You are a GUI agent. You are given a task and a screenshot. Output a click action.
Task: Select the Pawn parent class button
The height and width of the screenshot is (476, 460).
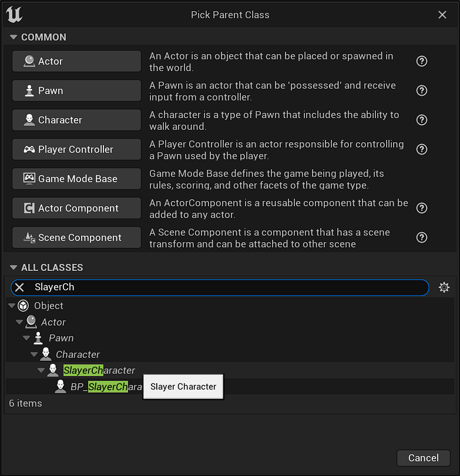tap(76, 90)
